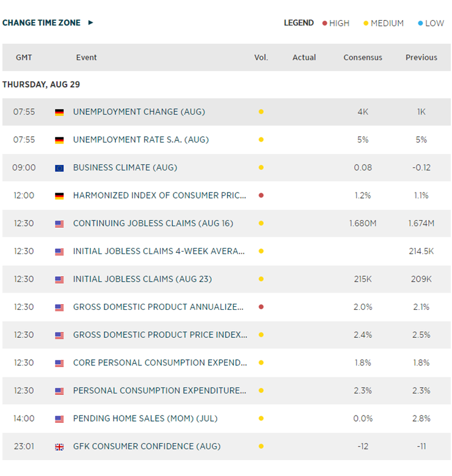Screen dimensions: 452x476
Task: Click the red volatility dot for Gross Domestic Product Annualized
Action: point(261,307)
